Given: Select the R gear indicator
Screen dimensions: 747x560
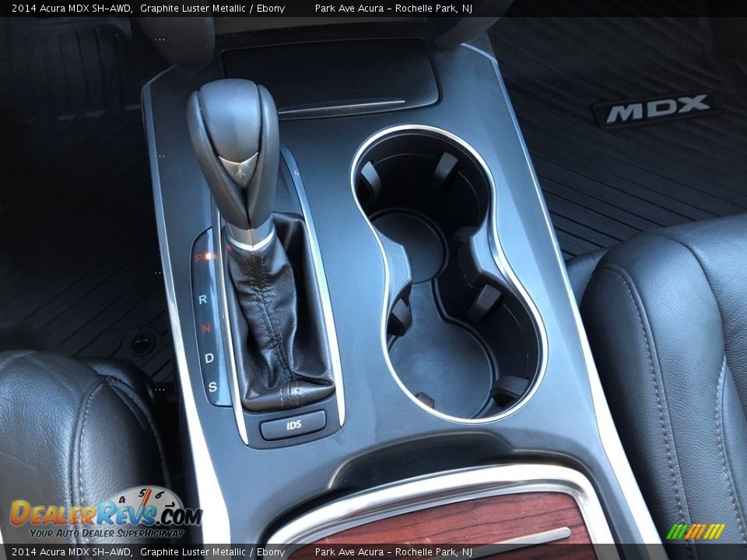Looking at the screenshot, I should pyautogui.click(x=203, y=299).
